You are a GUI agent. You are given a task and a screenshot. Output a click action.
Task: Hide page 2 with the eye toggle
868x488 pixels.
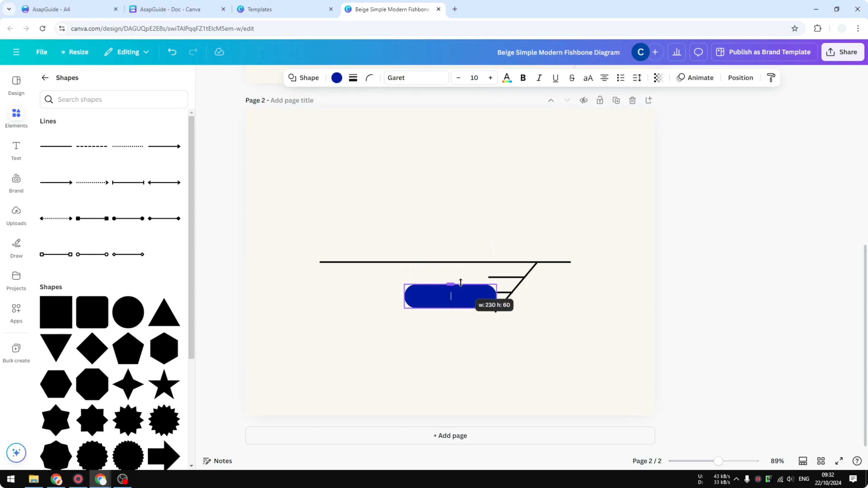[x=584, y=100]
